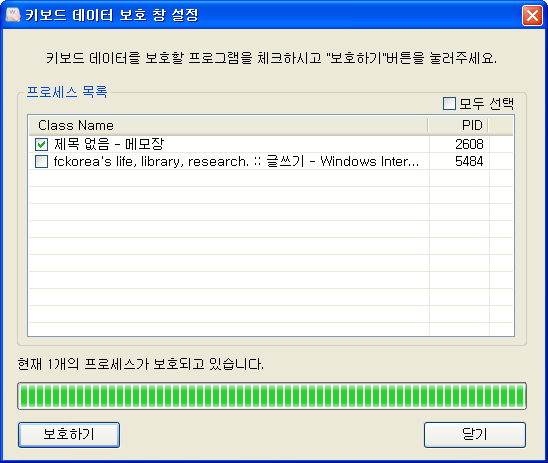Click the 보호하기 button
This screenshot has width=548, height=463.
click(69, 435)
